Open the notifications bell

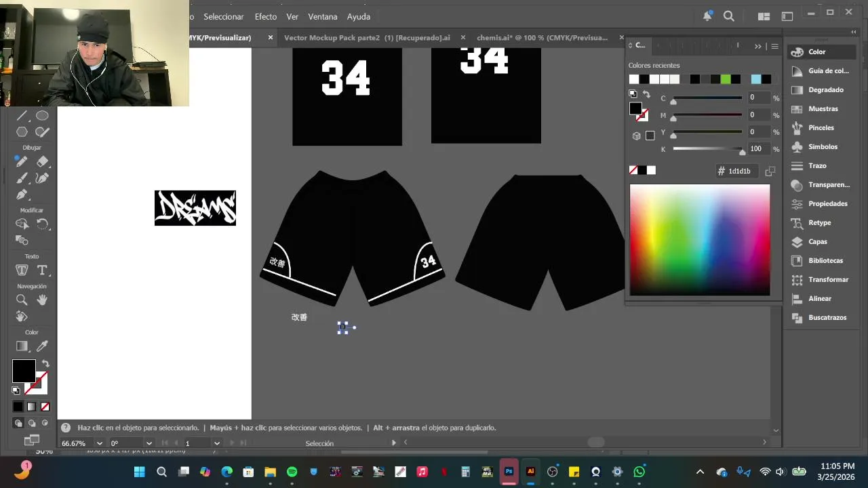pyautogui.click(x=708, y=16)
